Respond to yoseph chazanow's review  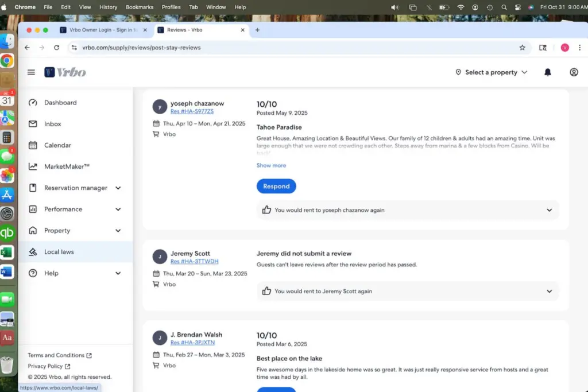276,186
